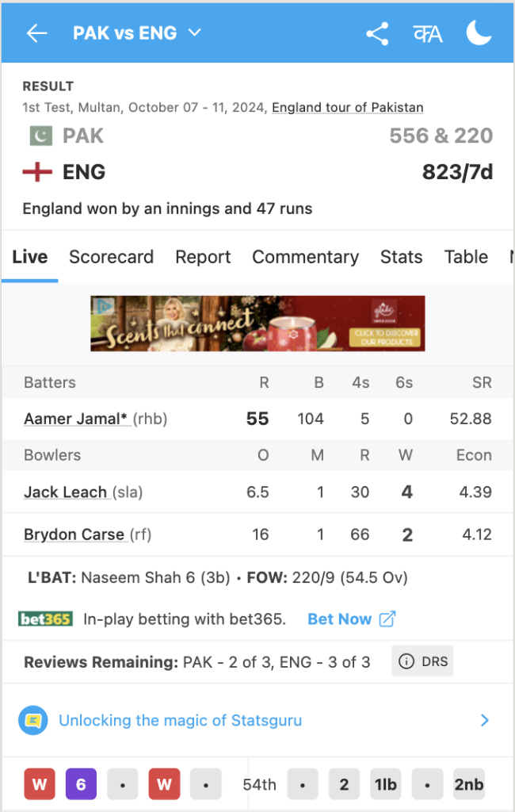
Task: Open Aamer Jamal player profile
Action: (x=76, y=419)
